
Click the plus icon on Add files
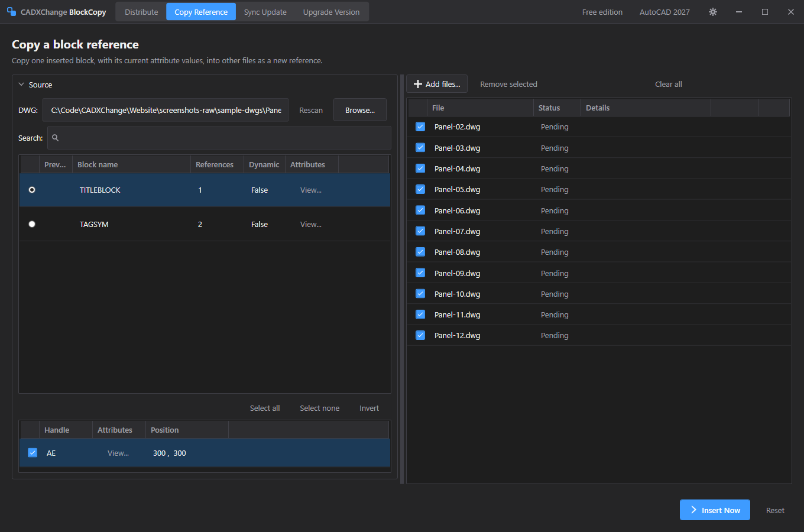[418, 84]
